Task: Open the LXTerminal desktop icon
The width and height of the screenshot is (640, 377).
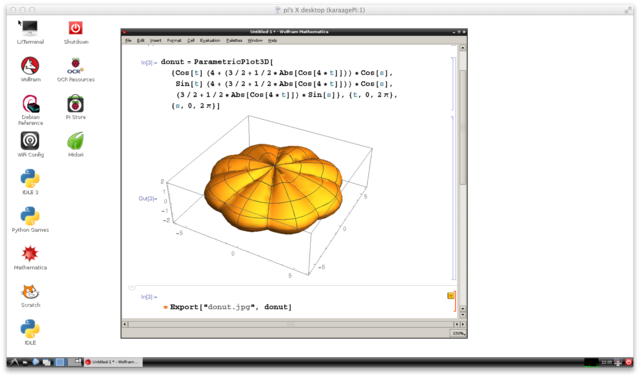Action: (30, 32)
